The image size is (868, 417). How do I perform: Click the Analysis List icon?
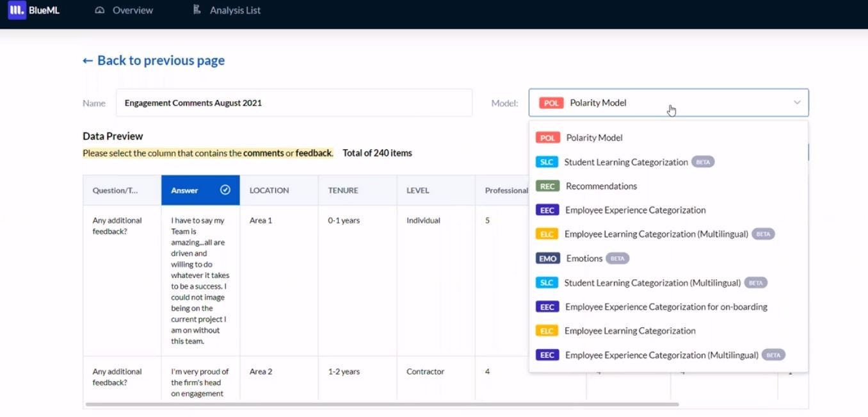pyautogui.click(x=197, y=10)
